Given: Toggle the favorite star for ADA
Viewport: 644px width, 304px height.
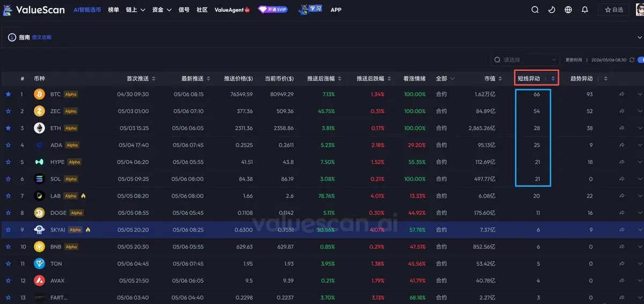Looking at the screenshot, I should 8,145.
